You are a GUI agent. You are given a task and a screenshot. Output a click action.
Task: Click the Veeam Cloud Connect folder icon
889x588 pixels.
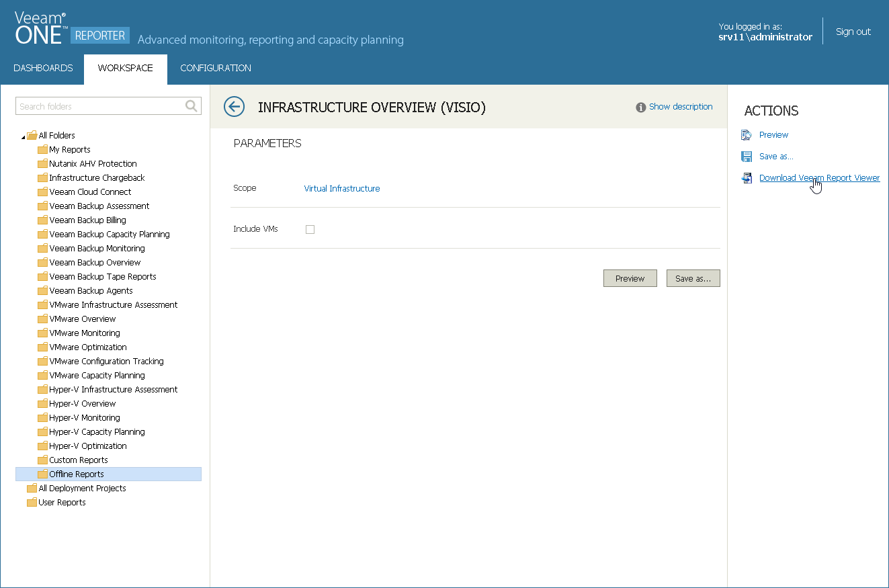[x=42, y=192]
